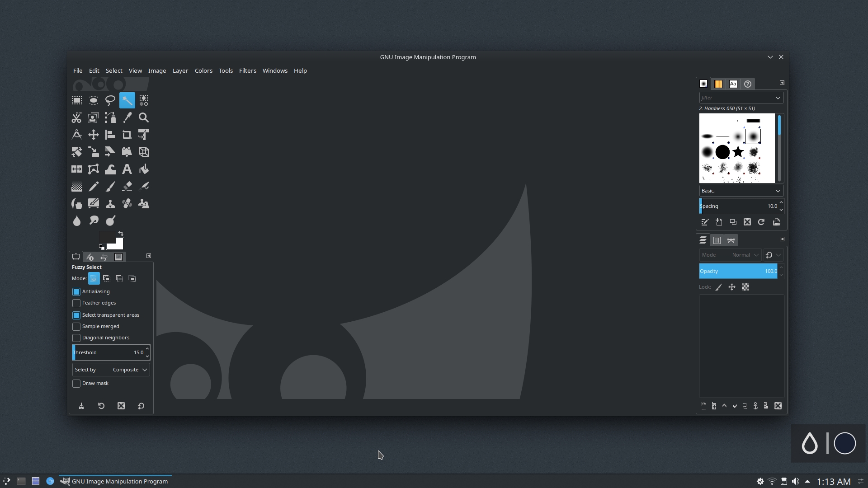Select the Free Select lasso tool
868x488 pixels.
pyautogui.click(x=110, y=100)
